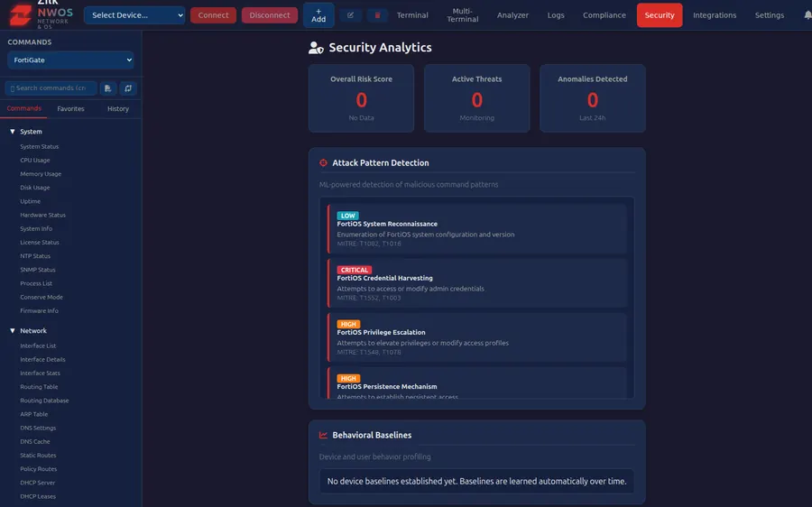Viewport: 812px width, 507px height.
Task: Select the DNS Cache command
Action: pos(35,442)
